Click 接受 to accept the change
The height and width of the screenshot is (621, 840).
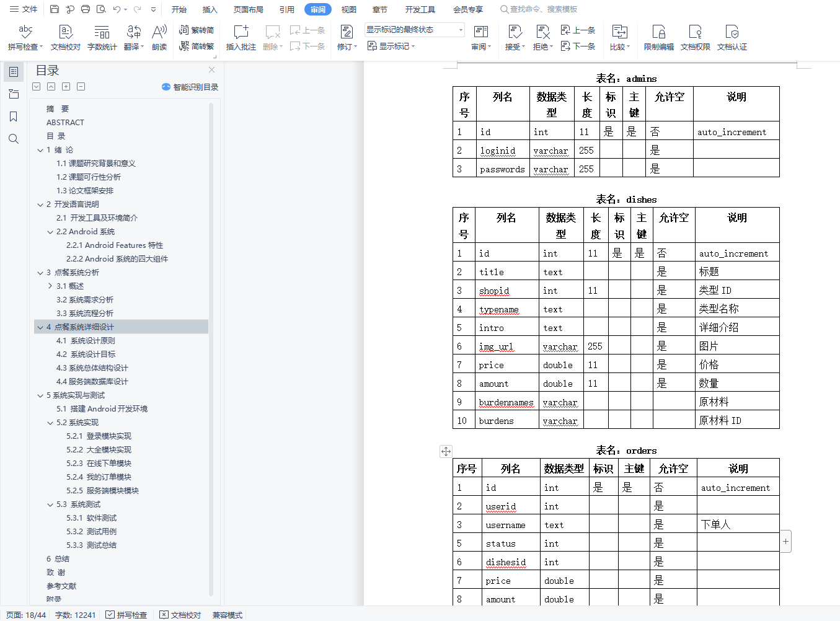click(515, 38)
